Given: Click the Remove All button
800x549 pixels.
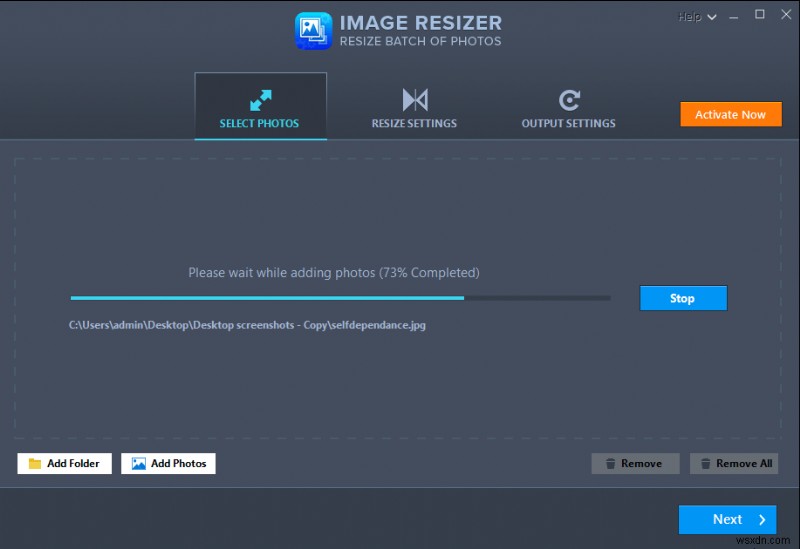Looking at the screenshot, I should tap(734, 463).
